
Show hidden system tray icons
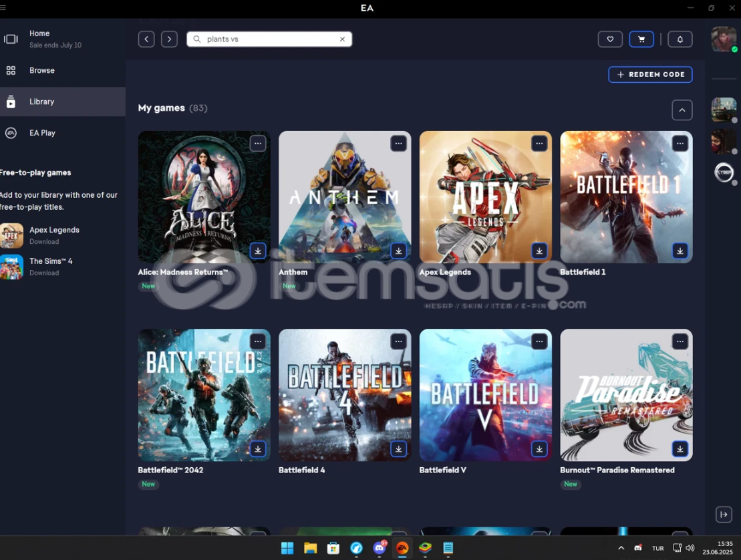(621, 548)
